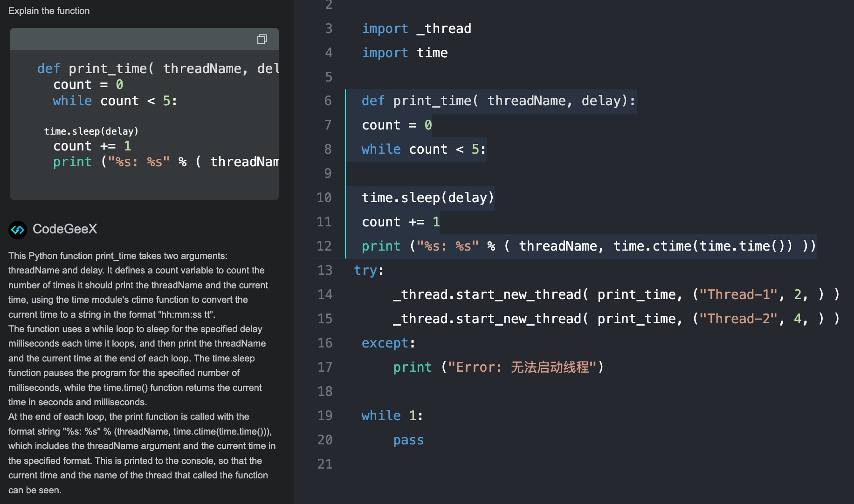Copy the code snippet in chat panel
This screenshot has width=854, height=504.
[x=262, y=39]
